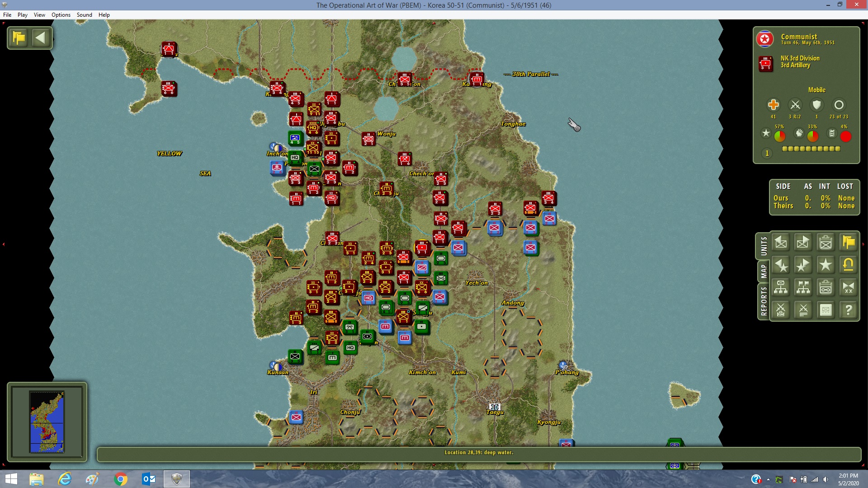
Task: Open the View menu
Action: tap(39, 14)
